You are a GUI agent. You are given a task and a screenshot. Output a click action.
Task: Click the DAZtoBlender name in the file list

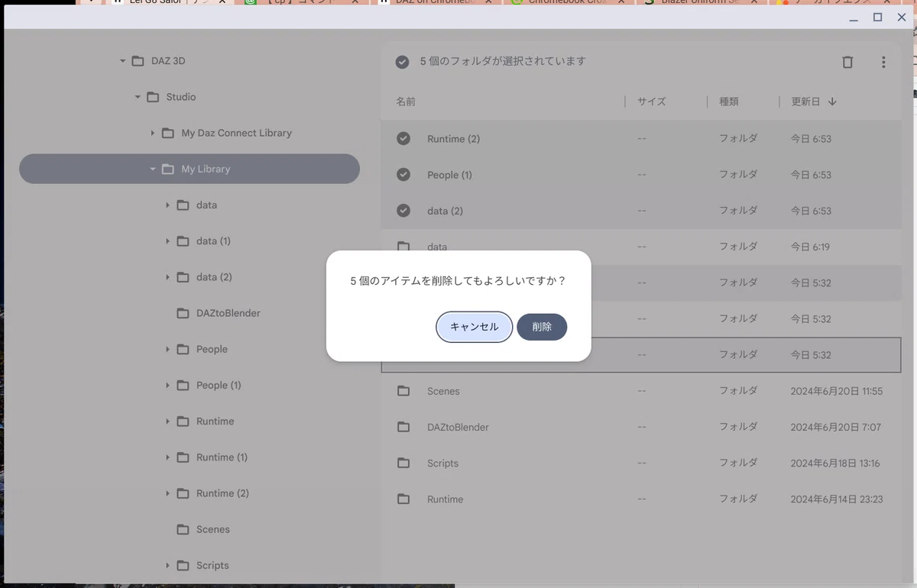pos(458,427)
